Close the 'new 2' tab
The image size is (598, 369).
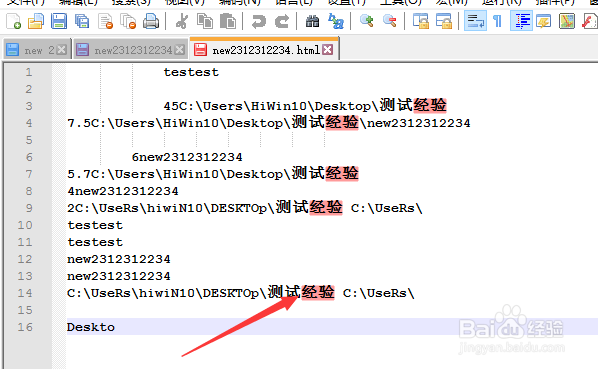61,50
